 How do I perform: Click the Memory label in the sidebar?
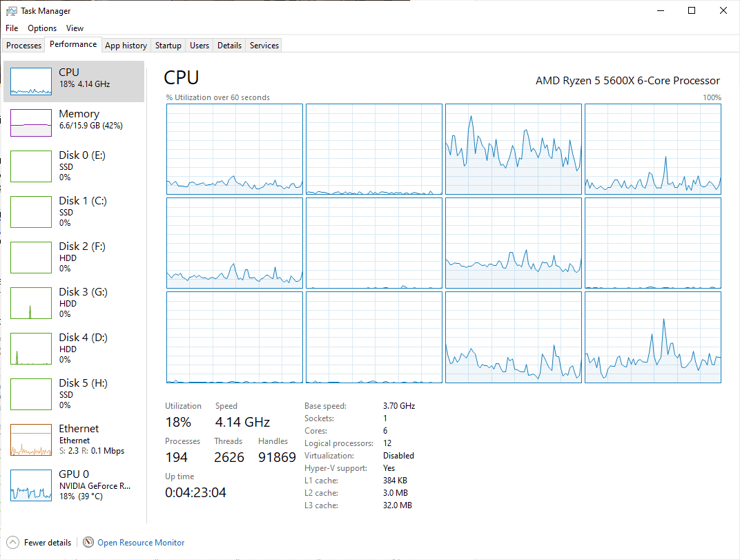click(x=79, y=114)
